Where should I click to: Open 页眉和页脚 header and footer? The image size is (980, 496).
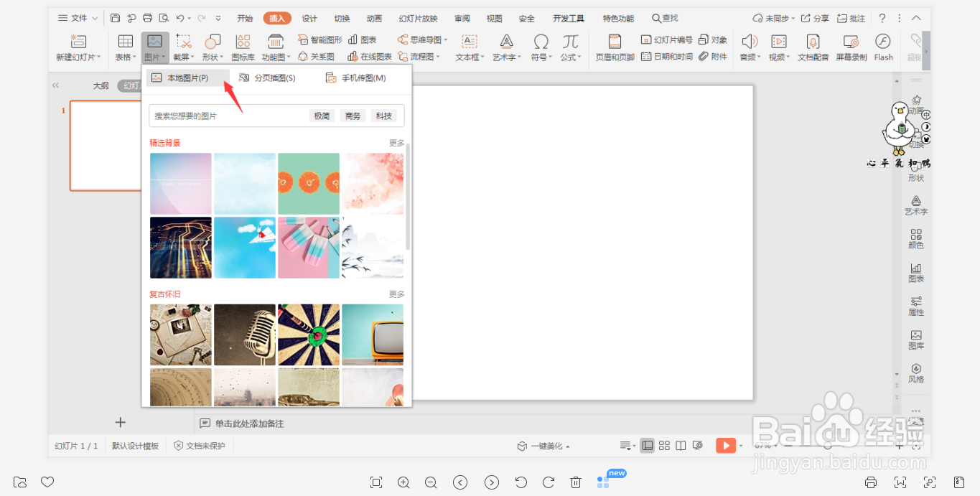[x=615, y=47]
